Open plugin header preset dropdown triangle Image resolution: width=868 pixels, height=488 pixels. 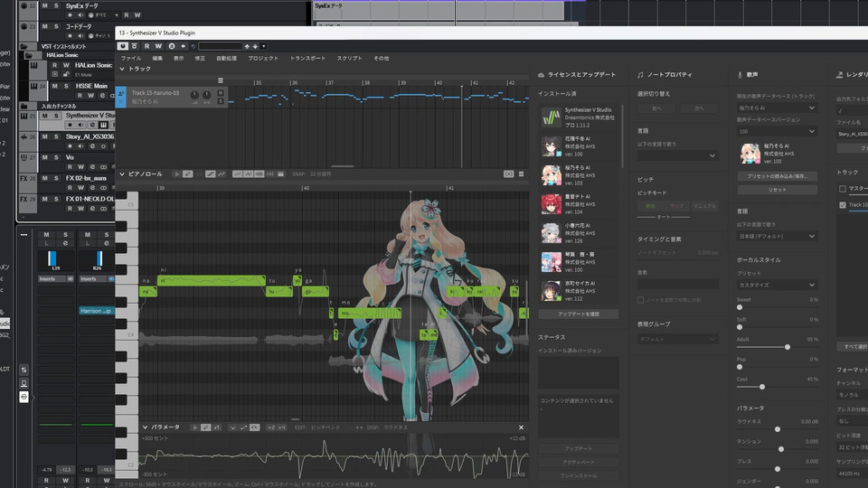coord(263,46)
